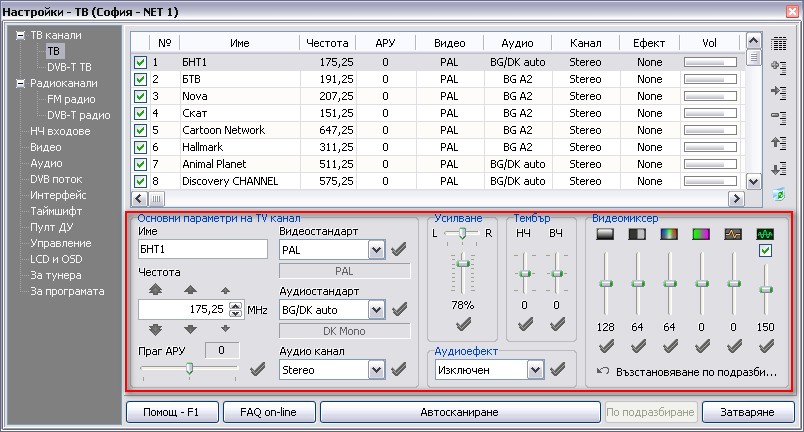Click the green-magenta hue icon in Видеомиксер
This screenshot has height=432, width=804.
coord(701,234)
